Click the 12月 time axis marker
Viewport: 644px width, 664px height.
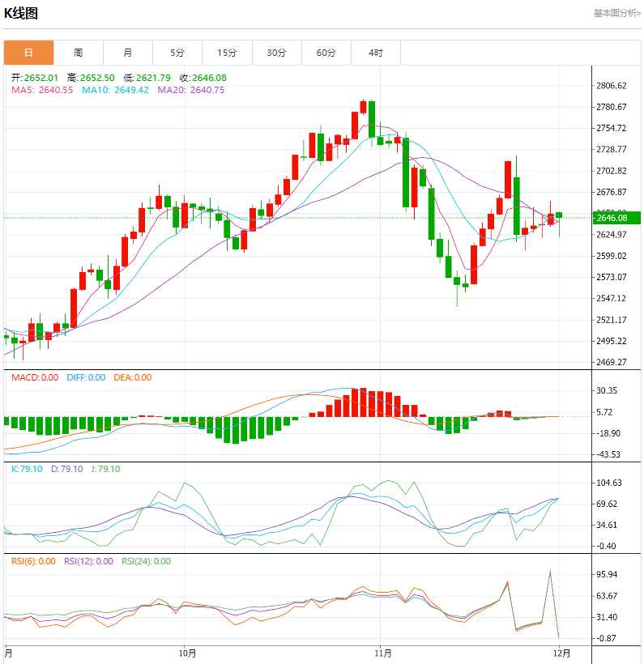click(562, 653)
